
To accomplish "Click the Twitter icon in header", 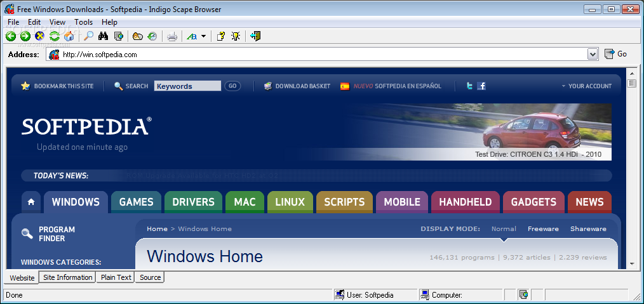I will tap(469, 86).
